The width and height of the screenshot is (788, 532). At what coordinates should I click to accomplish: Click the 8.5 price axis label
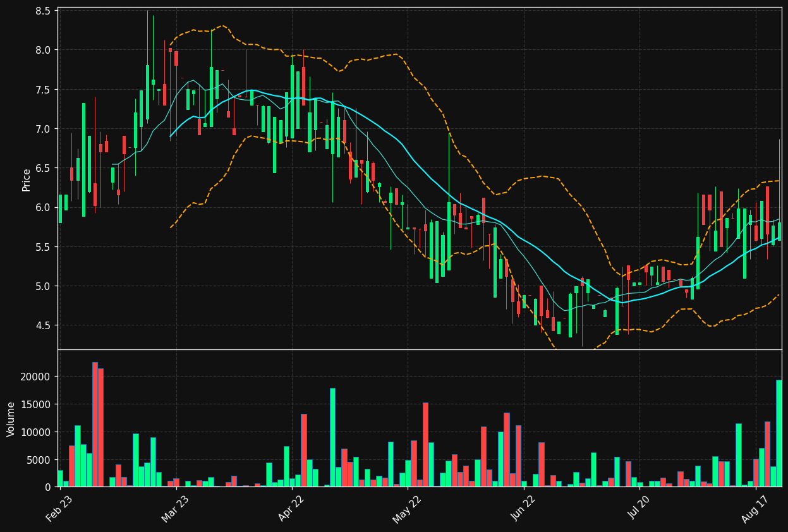(x=44, y=11)
